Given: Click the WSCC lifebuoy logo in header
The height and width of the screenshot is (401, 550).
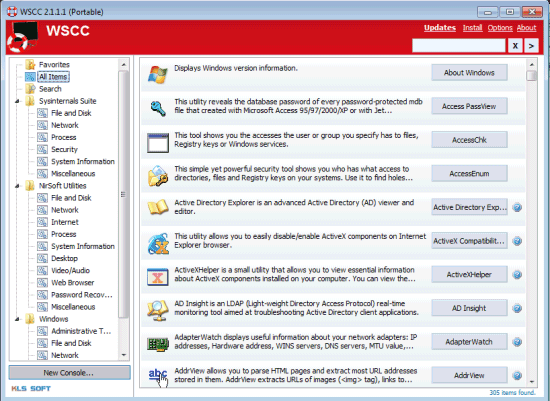Looking at the screenshot, I should point(23,36).
